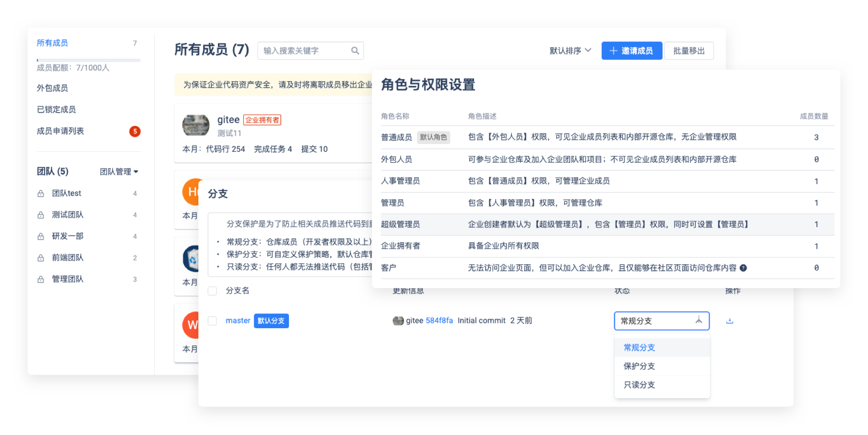Click the 邀请成员 button

(x=631, y=51)
